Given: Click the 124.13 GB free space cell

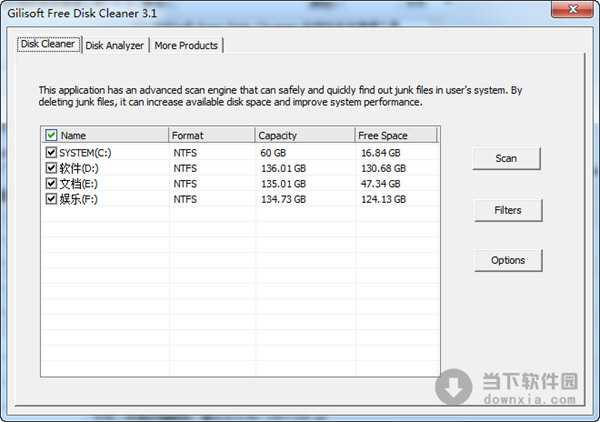Looking at the screenshot, I should pos(383,199).
